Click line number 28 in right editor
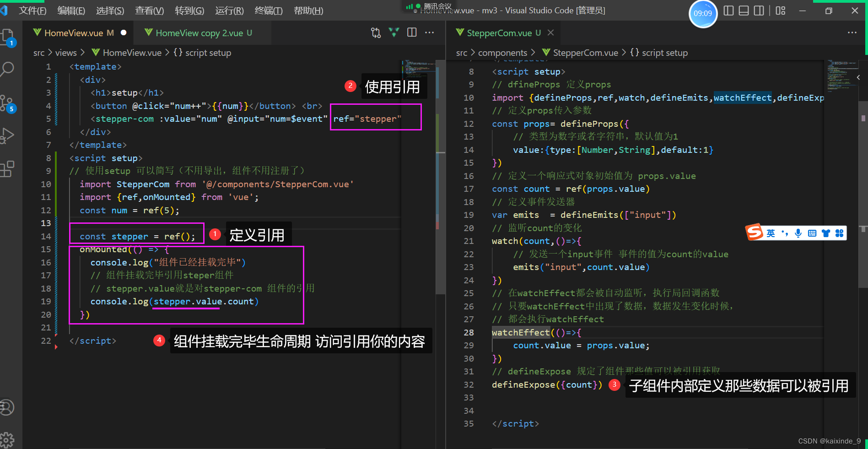This screenshot has width=868, height=449. click(469, 332)
